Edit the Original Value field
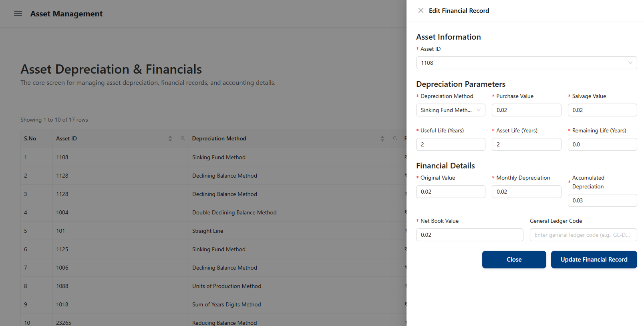644x326 pixels. tap(451, 192)
